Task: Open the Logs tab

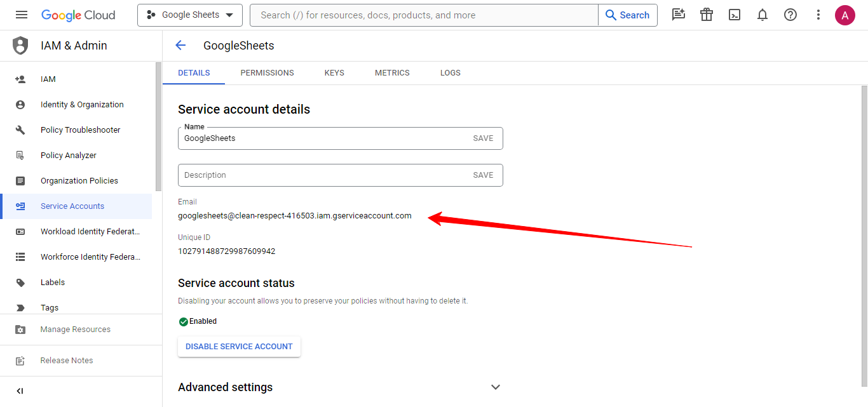Action: 450,73
